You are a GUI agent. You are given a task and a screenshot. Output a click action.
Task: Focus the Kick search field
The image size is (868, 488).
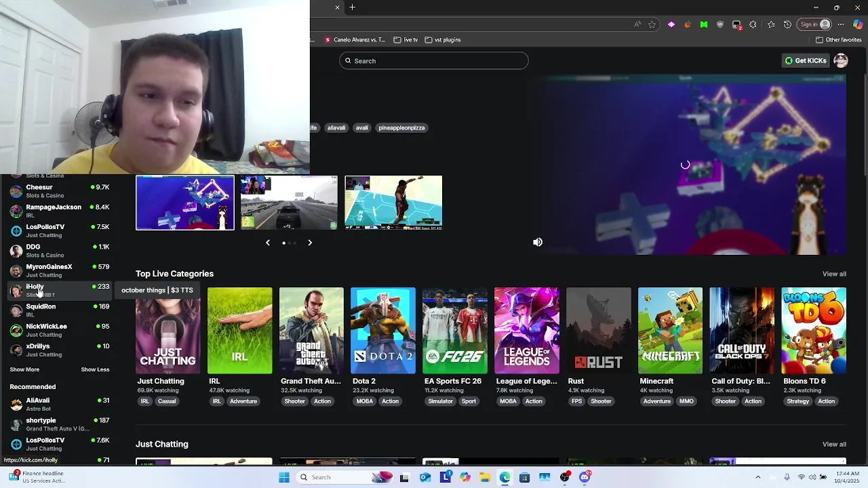point(434,61)
